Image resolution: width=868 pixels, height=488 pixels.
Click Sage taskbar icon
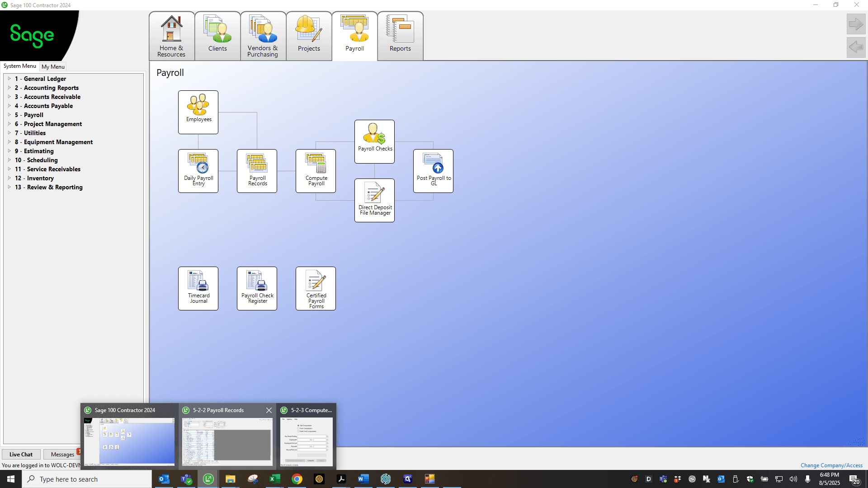[208, 479]
